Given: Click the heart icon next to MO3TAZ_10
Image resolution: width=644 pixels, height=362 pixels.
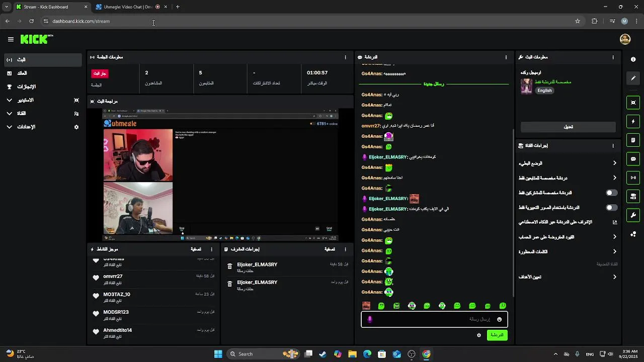Looking at the screenshot, I should coord(96,296).
